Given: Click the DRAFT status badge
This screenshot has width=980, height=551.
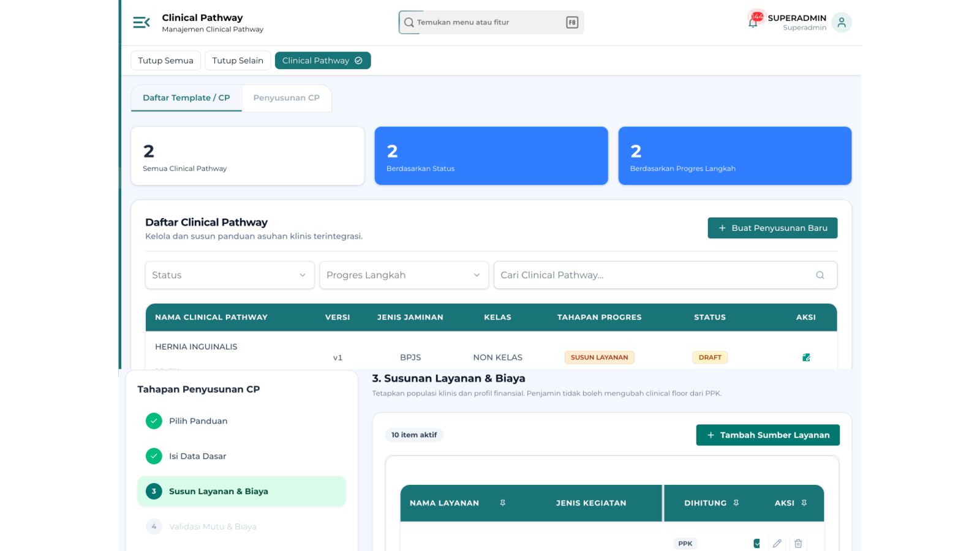Looking at the screenshot, I should (x=710, y=358).
